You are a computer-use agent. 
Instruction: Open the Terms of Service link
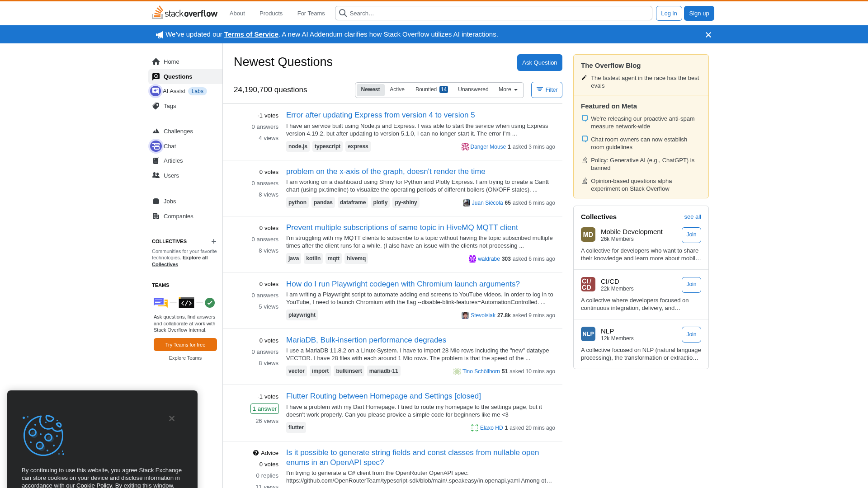[251, 34]
